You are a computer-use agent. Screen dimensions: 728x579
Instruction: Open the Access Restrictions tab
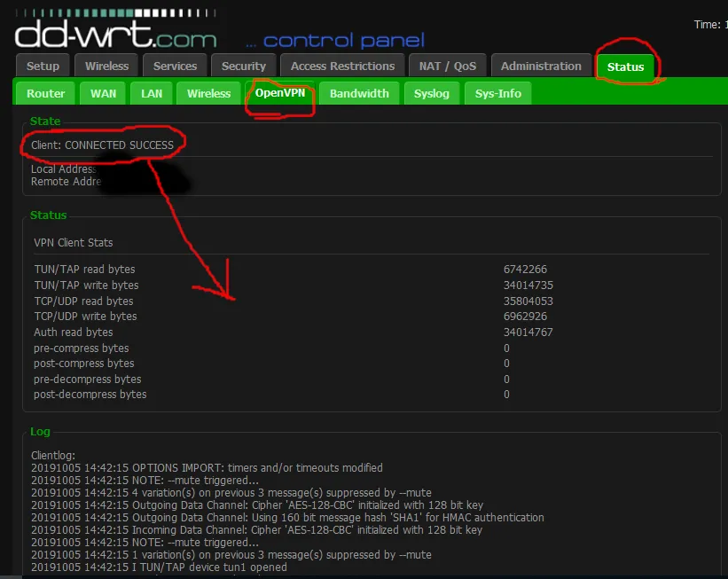[342, 66]
